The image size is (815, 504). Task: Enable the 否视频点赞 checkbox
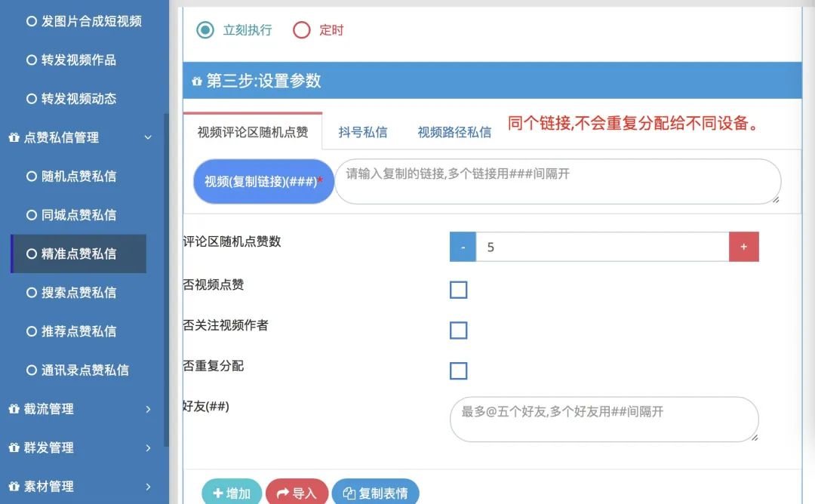459,290
